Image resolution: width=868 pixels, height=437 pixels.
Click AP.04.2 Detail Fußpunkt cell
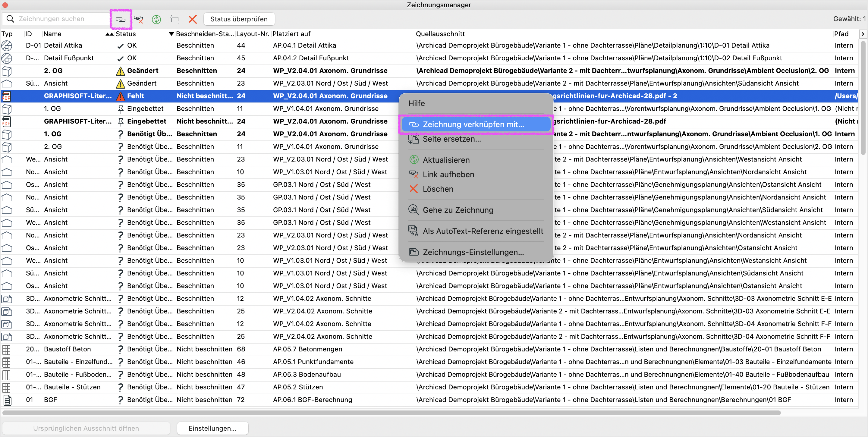pyautogui.click(x=311, y=58)
